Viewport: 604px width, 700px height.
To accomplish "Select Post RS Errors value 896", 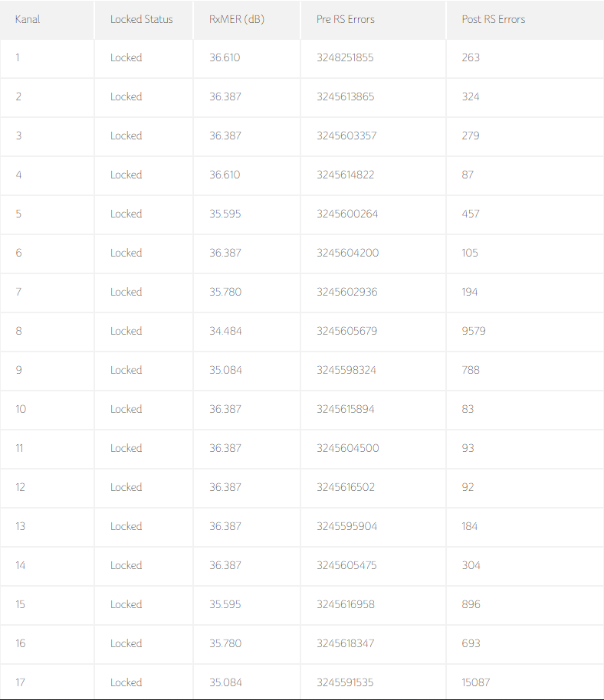I will pyautogui.click(x=471, y=604).
